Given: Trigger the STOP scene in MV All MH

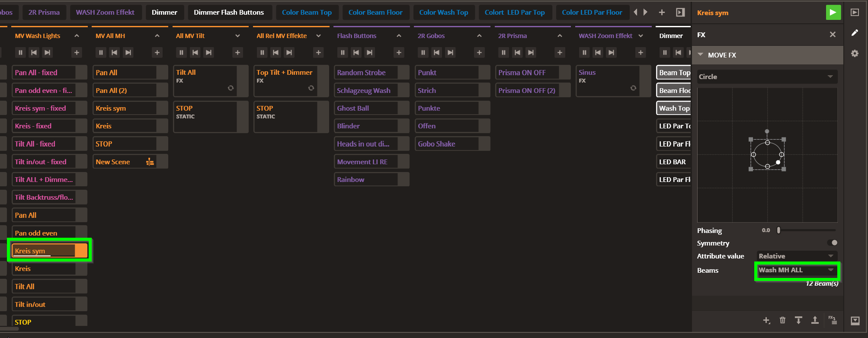Looking at the screenshot, I should 125,144.
